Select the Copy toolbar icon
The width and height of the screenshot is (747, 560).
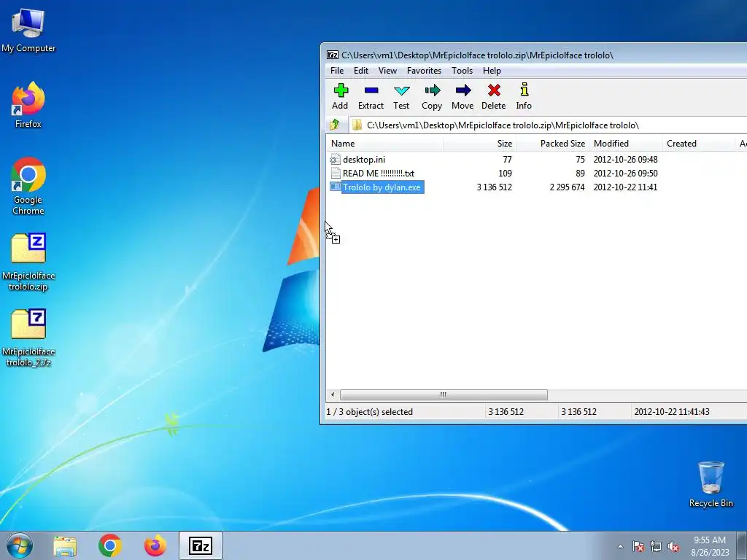[432, 90]
